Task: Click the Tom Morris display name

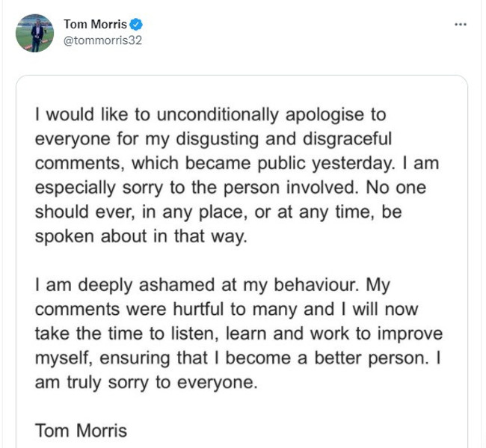Action: (95, 25)
